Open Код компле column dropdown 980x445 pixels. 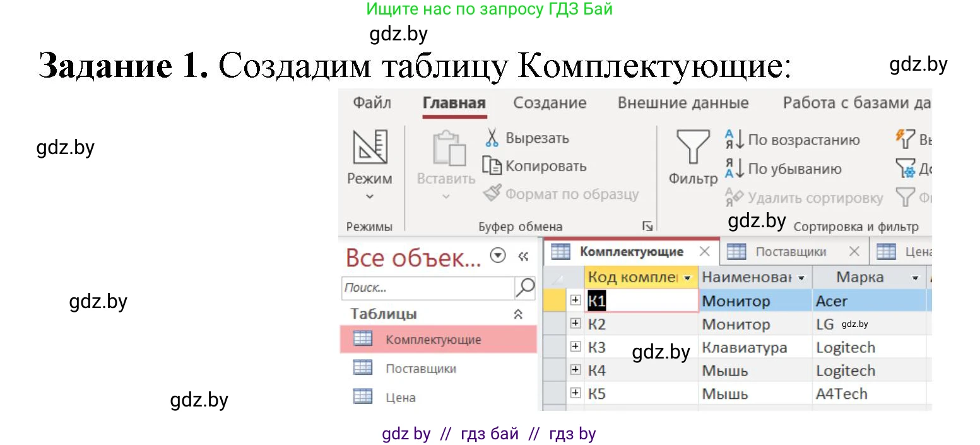[x=688, y=277]
